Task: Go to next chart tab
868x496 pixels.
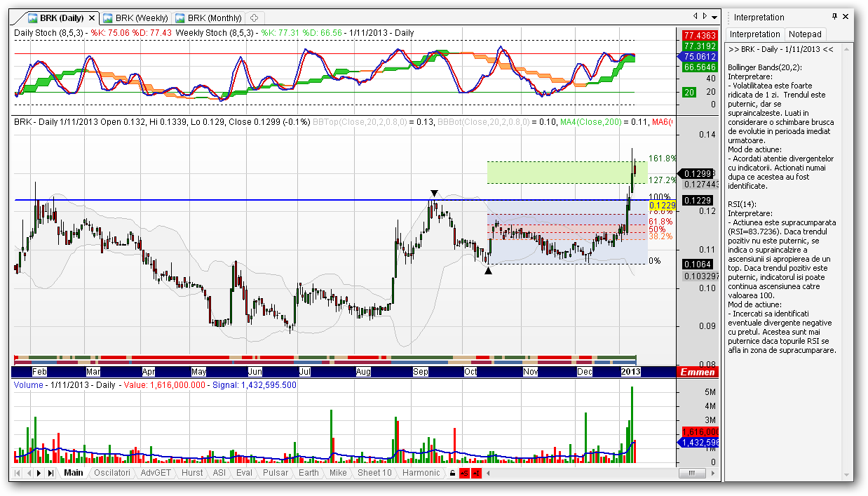Action: [x=705, y=16]
